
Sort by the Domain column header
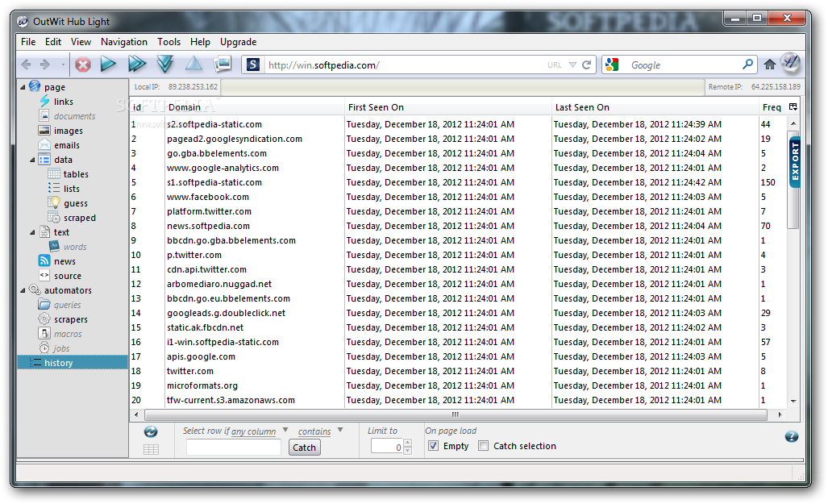pos(255,107)
